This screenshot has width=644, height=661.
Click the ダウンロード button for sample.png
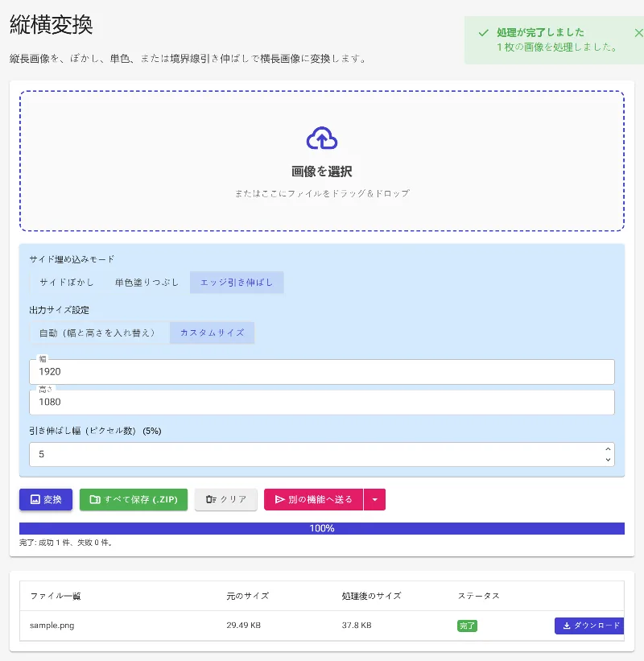point(589,626)
